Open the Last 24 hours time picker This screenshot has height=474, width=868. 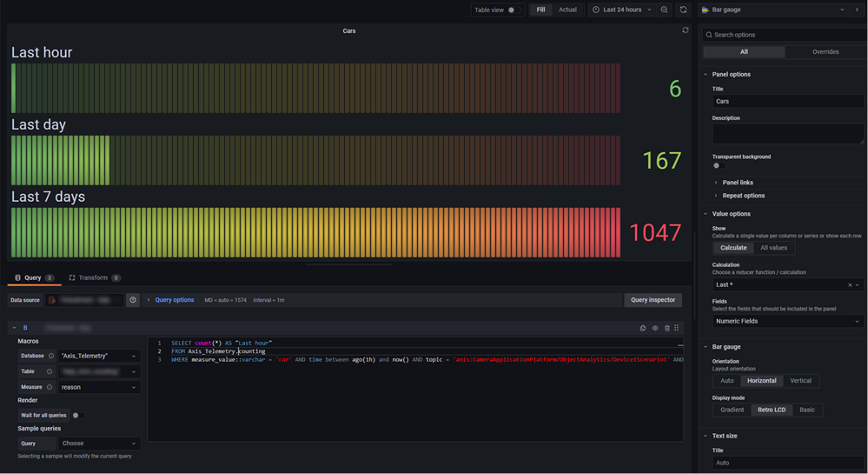tap(621, 10)
